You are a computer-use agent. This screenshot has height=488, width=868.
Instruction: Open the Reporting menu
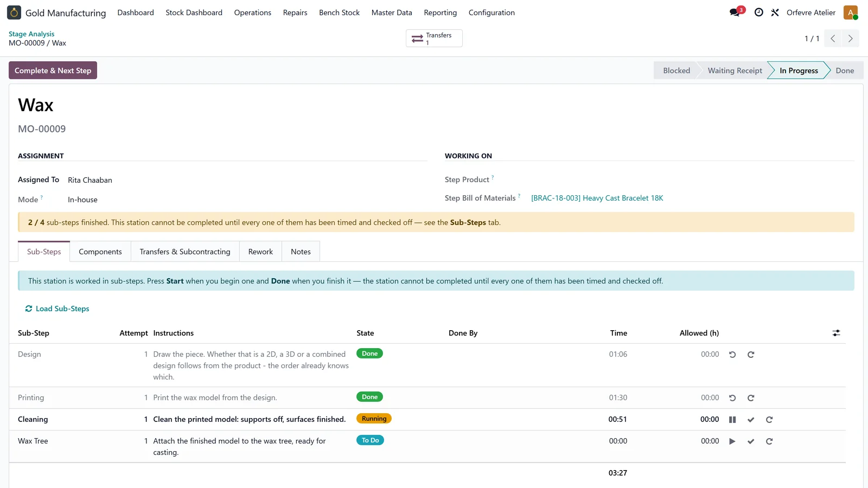[440, 12]
